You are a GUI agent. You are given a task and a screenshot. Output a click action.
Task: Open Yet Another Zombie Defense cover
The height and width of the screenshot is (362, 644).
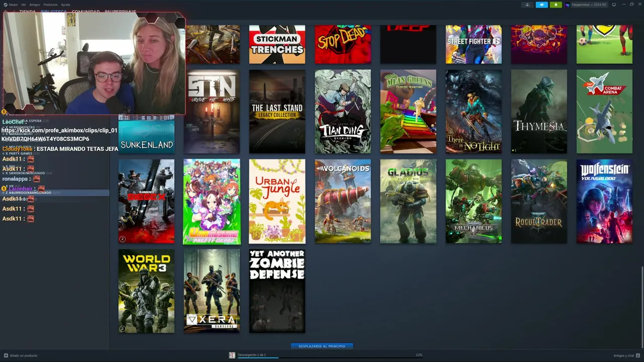click(x=277, y=291)
